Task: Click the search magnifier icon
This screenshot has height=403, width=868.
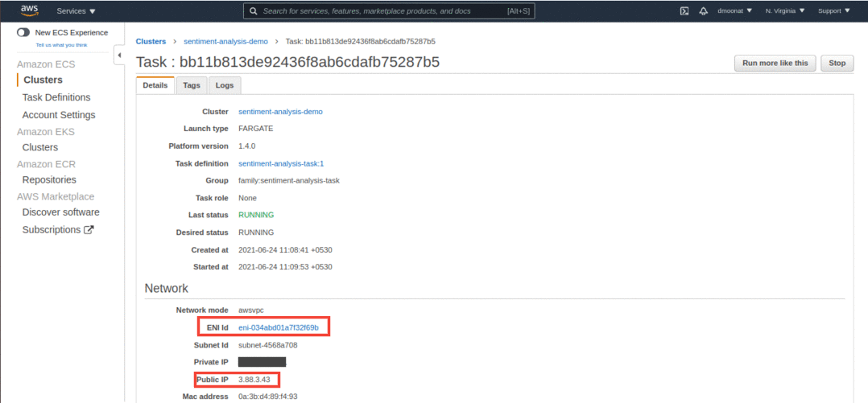Action: [x=253, y=11]
